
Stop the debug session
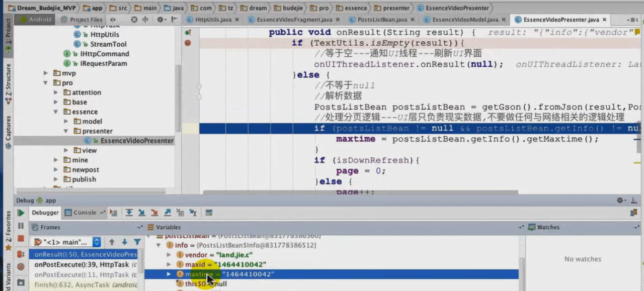click(21, 239)
